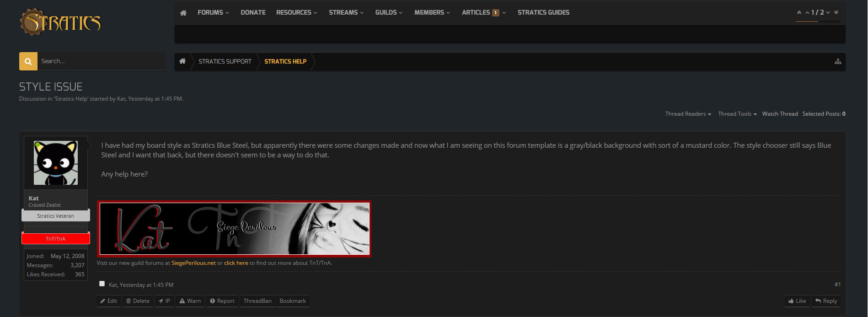The image size is (868, 317).
Task: Open the sitemap icon in breadcrumb bar
Action: 838,61
